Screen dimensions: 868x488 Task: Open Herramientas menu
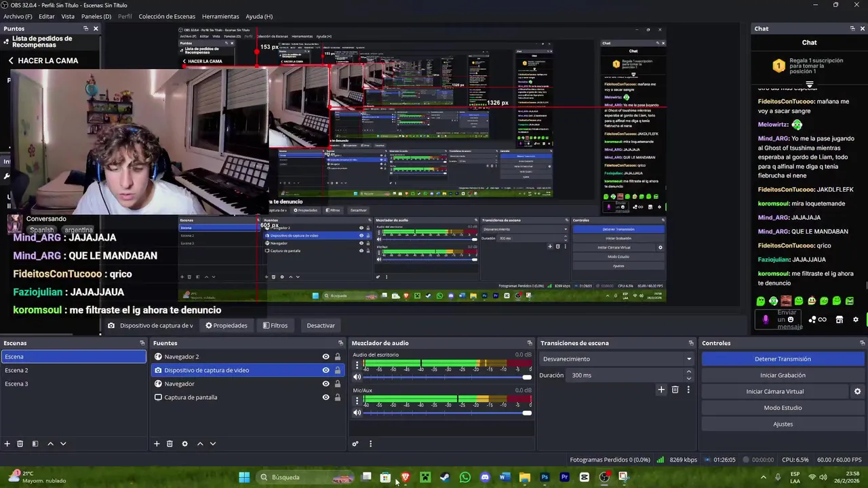point(220,16)
